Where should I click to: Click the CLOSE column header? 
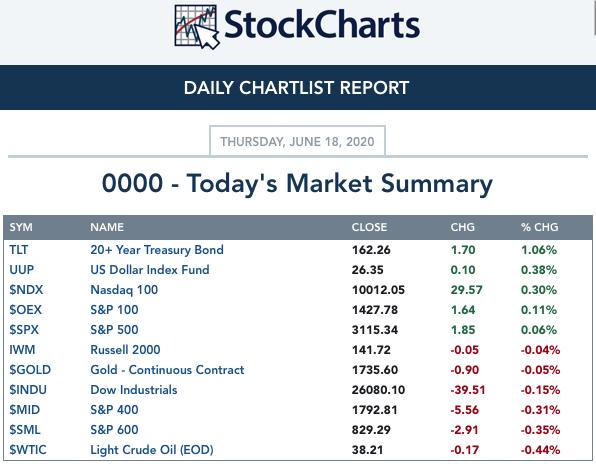click(x=369, y=227)
